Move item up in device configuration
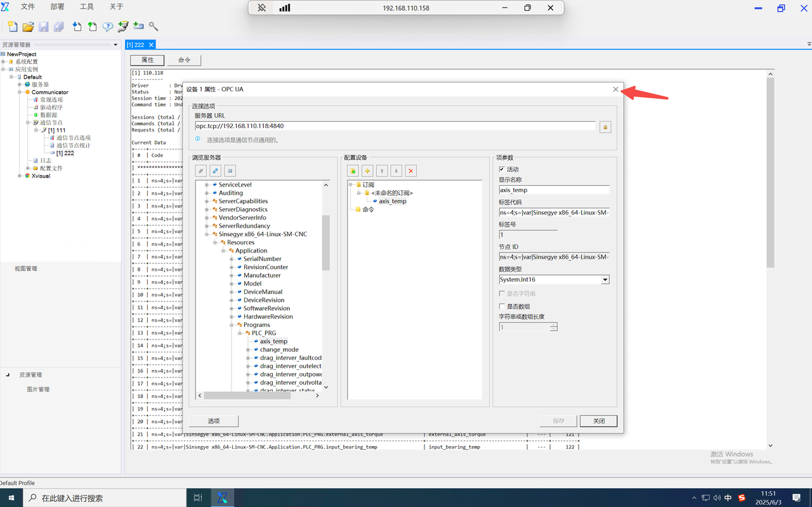This screenshot has width=812, height=507. click(382, 171)
